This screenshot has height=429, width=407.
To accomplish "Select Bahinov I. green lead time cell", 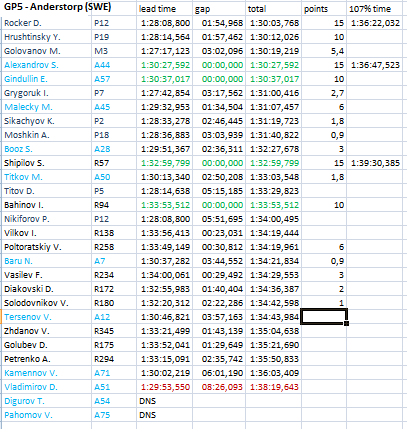I will click(164, 205).
